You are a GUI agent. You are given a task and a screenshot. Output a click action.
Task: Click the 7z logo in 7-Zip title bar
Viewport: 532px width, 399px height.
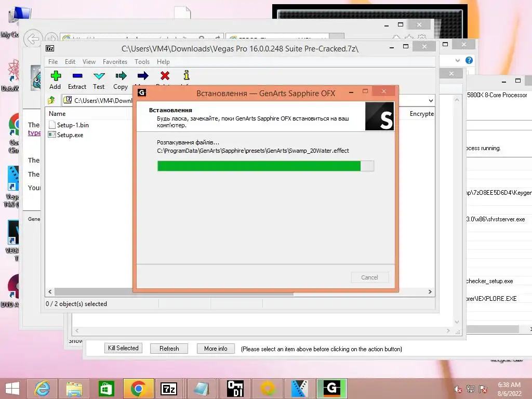click(50, 48)
